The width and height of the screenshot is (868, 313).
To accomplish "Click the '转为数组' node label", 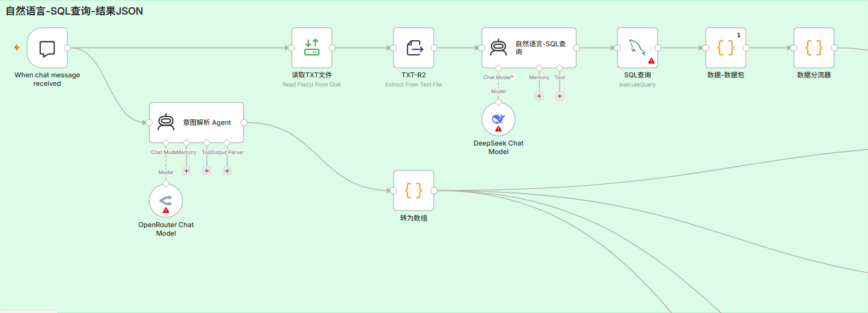I will (x=414, y=217).
